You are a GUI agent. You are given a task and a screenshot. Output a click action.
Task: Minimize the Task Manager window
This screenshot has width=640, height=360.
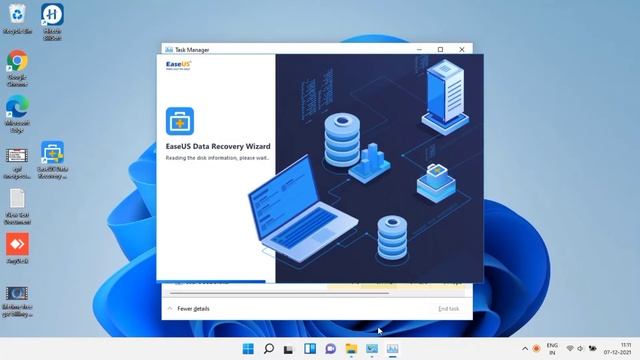point(419,49)
